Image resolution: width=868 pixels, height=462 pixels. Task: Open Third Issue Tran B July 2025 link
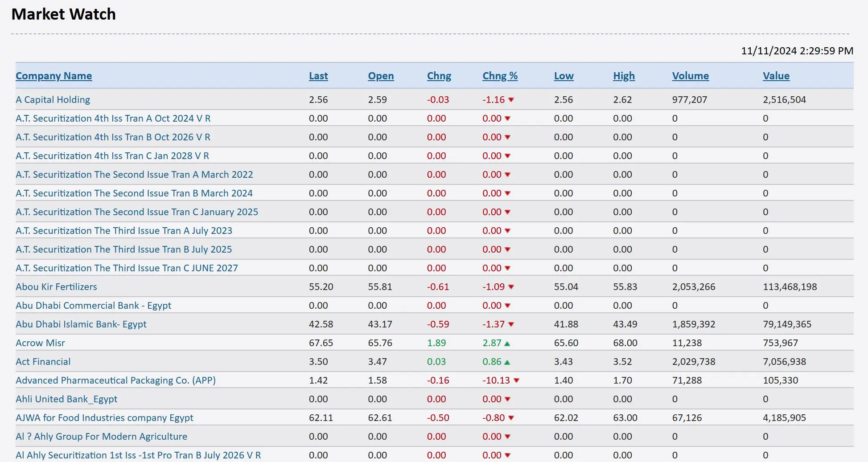(x=124, y=249)
